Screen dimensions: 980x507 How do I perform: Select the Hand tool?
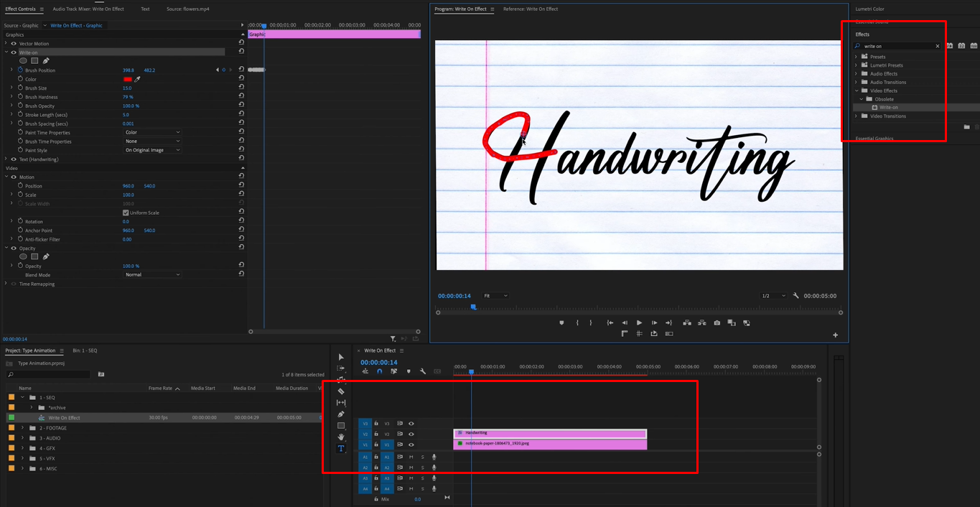point(341,437)
